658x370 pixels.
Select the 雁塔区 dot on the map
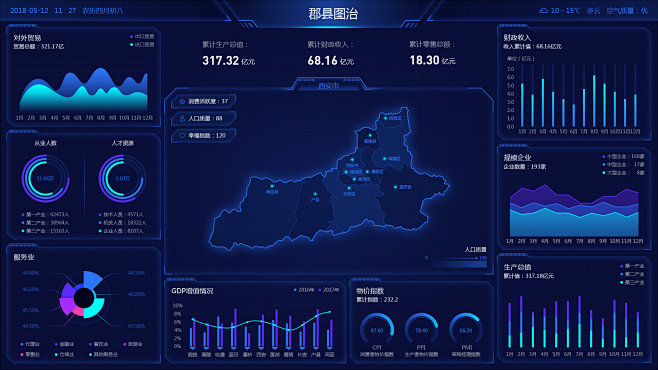click(x=354, y=179)
